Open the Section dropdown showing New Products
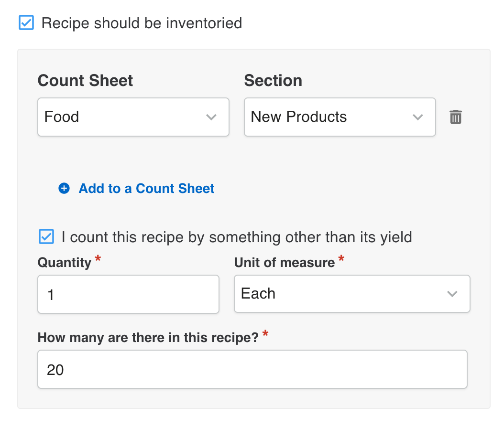The image size is (504, 428). (x=340, y=117)
